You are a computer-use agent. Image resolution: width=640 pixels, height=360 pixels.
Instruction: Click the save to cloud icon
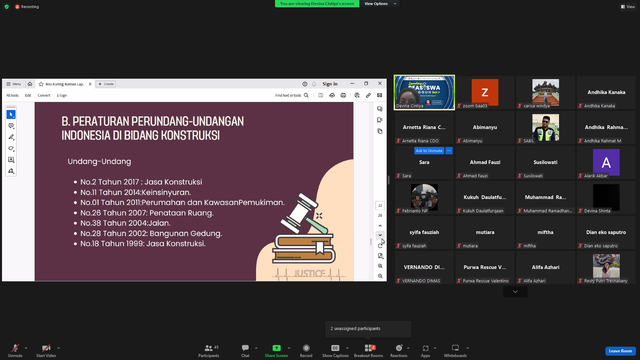click(x=332, y=95)
